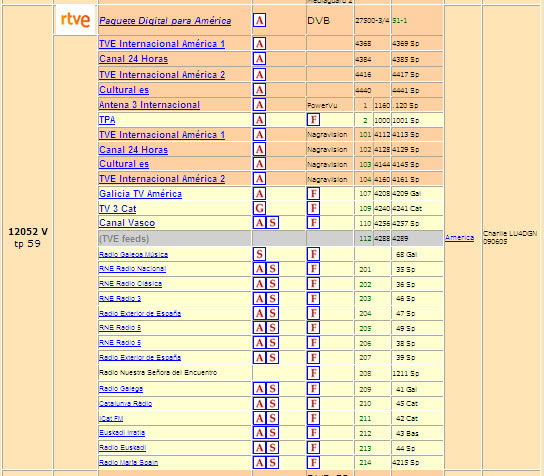Open the Catalunya Radio link

pos(126,403)
